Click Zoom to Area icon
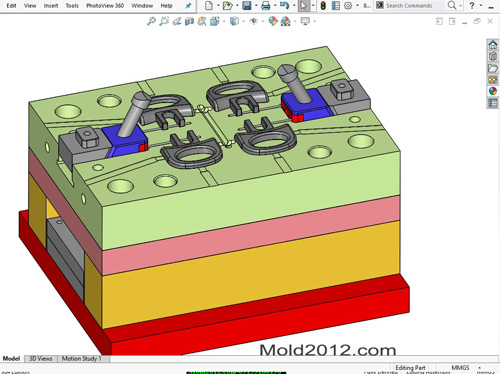500x374 pixels. click(x=164, y=21)
